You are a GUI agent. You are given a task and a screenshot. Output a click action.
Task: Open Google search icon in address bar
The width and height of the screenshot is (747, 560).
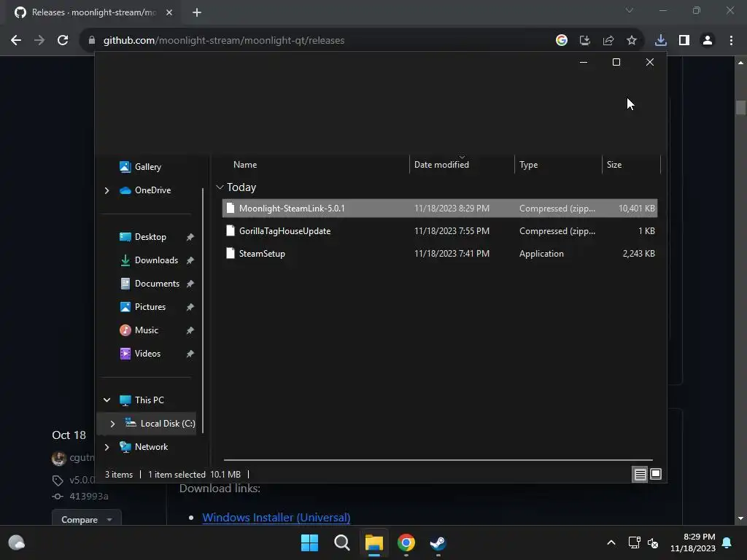coord(562,41)
